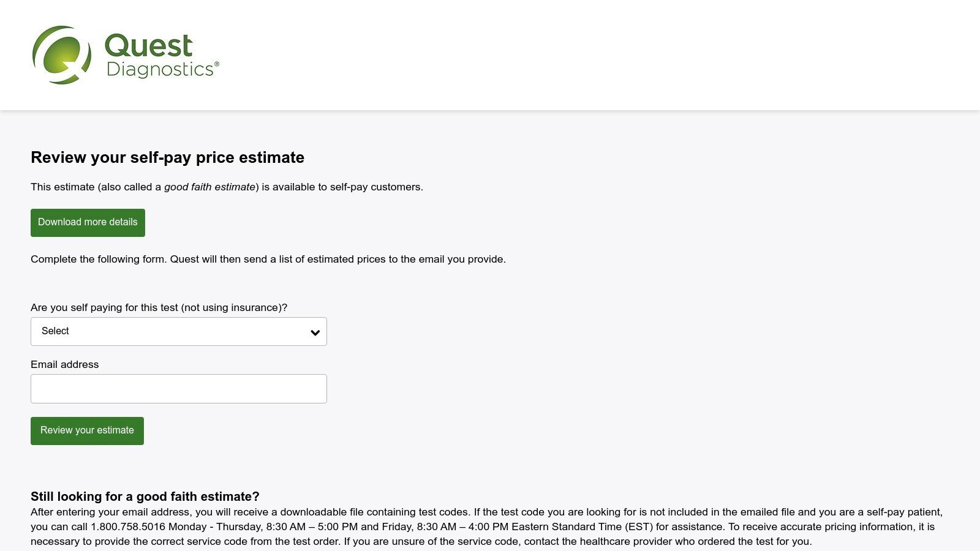Click the "Review your self-pay price estimate" heading
This screenshot has height=551, width=980.
[167, 157]
